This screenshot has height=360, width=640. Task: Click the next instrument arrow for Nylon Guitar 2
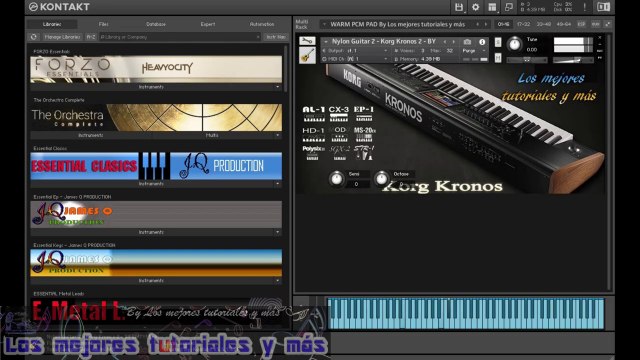453,42
